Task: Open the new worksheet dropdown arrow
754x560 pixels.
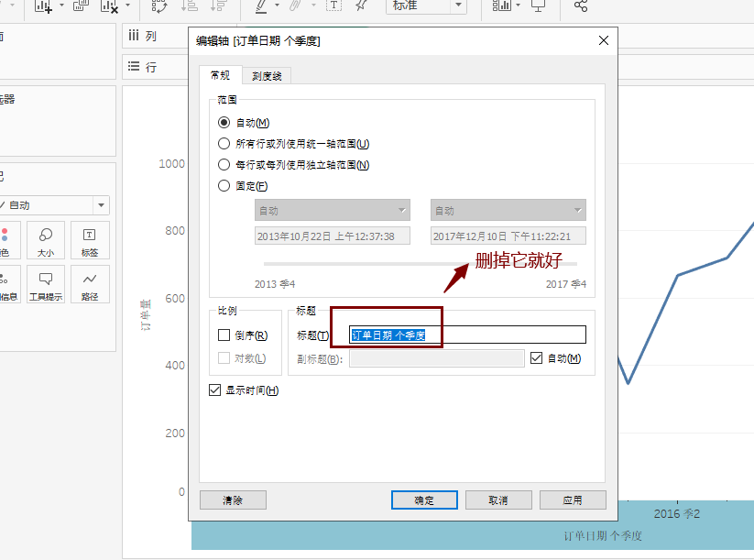Action: [61, 5]
